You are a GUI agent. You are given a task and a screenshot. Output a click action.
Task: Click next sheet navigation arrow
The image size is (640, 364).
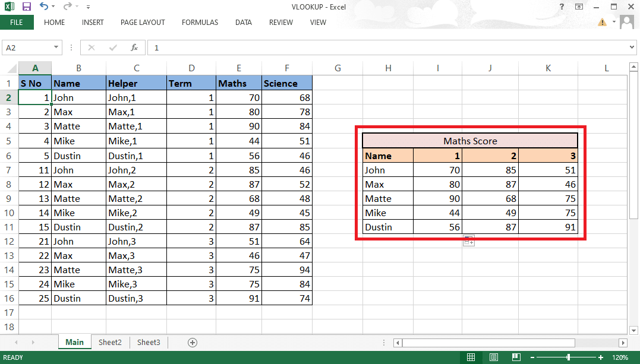coord(33,343)
